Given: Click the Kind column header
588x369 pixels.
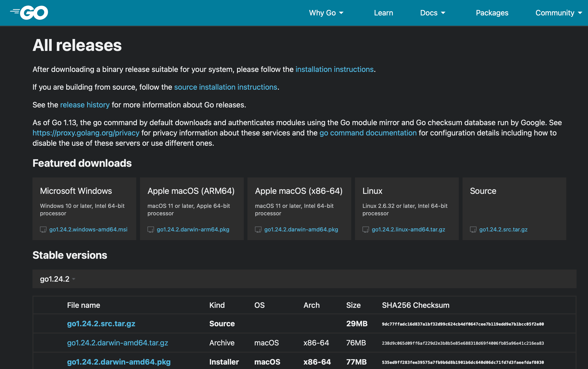Looking at the screenshot, I should [x=217, y=305].
